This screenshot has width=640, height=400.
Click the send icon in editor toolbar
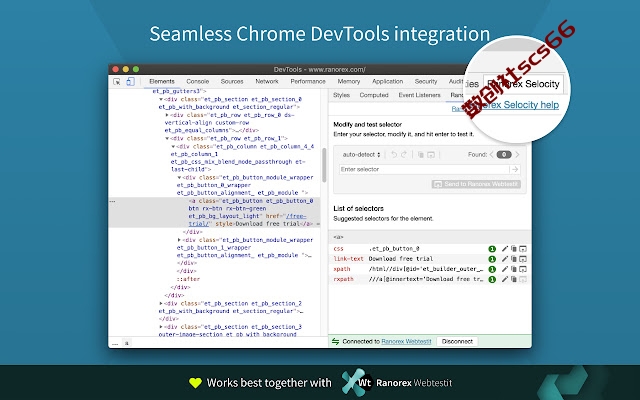[431, 155]
